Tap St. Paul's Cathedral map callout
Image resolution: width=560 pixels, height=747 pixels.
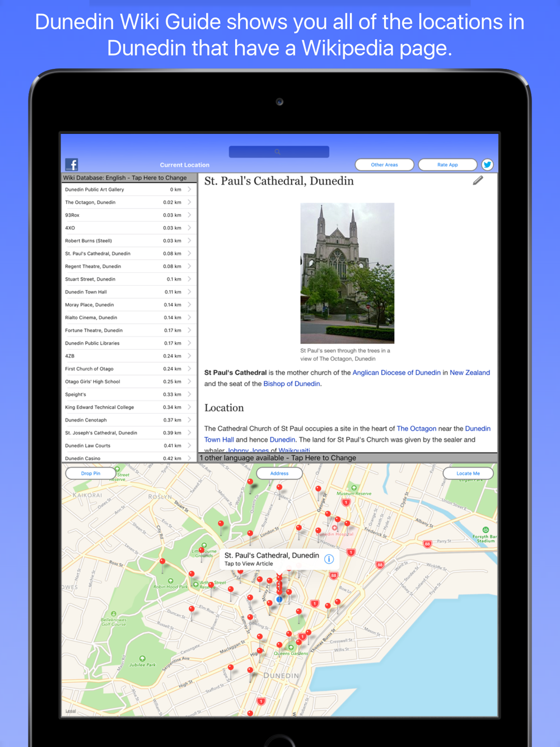pyautogui.click(x=279, y=559)
